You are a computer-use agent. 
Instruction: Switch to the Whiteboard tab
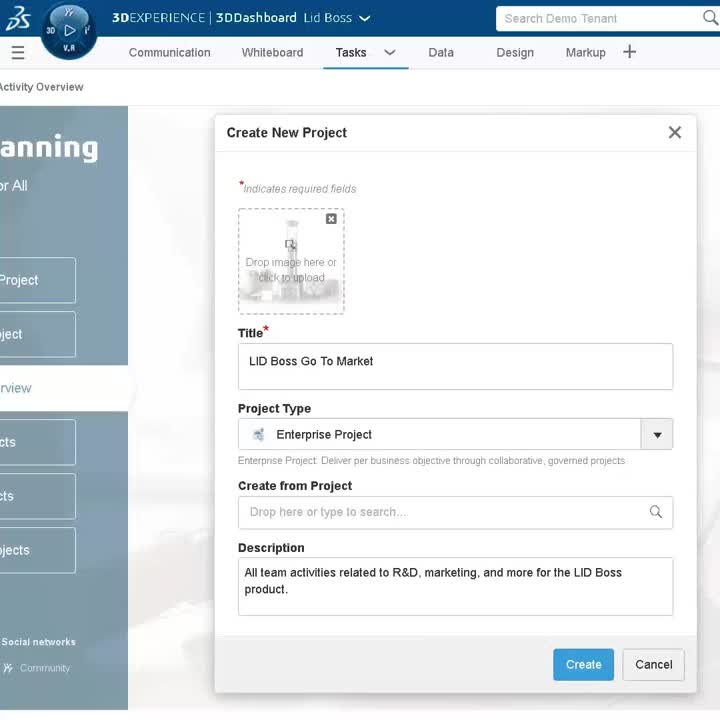click(x=272, y=52)
